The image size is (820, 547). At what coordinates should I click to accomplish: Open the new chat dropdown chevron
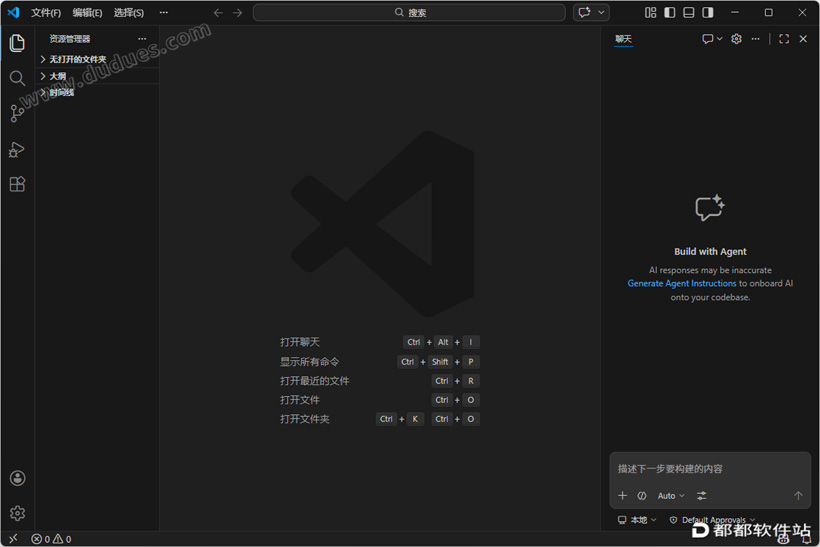pos(720,39)
